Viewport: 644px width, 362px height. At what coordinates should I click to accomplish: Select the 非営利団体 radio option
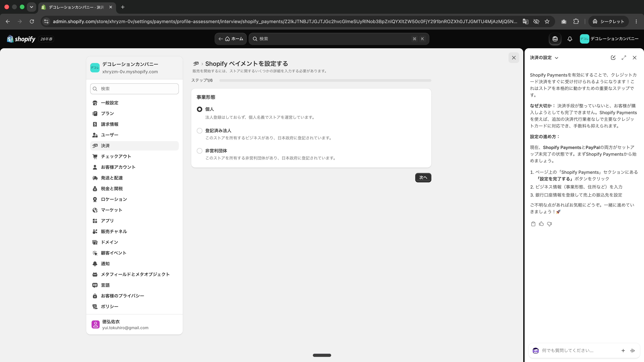pos(200,151)
